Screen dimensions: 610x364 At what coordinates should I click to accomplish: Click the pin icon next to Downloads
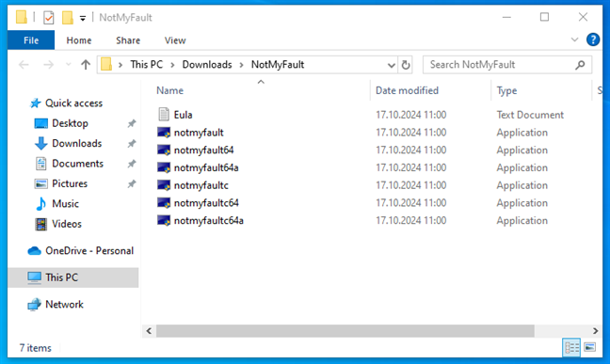[132, 144]
